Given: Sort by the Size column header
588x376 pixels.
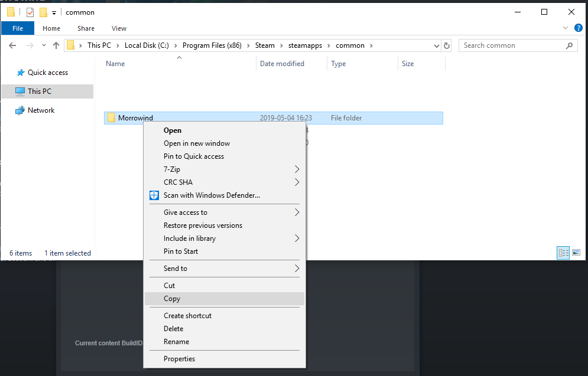Looking at the screenshot, I should pos(408,64).
